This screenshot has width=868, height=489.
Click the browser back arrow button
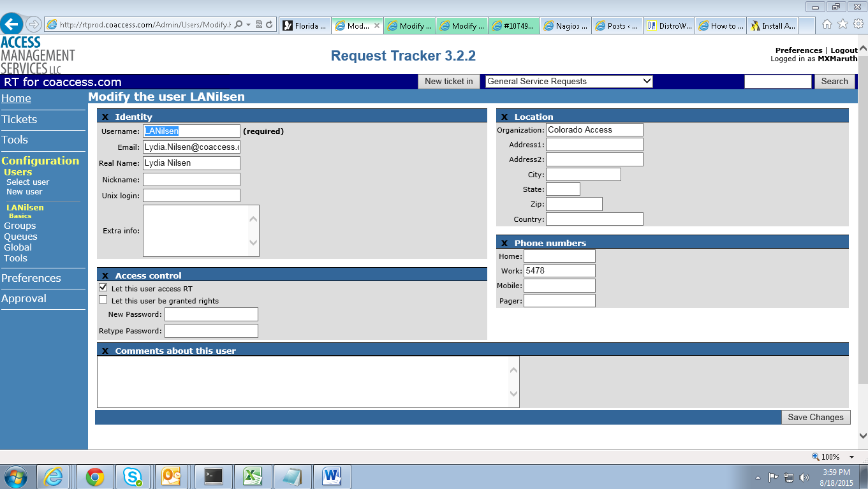pos(11,24)
